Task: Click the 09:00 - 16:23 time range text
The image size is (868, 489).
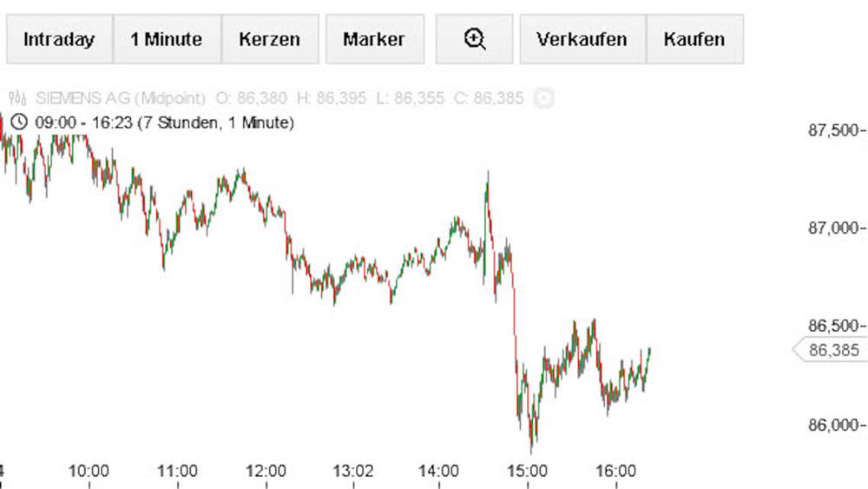Action: pyautogui.click(x=164, y=123)
